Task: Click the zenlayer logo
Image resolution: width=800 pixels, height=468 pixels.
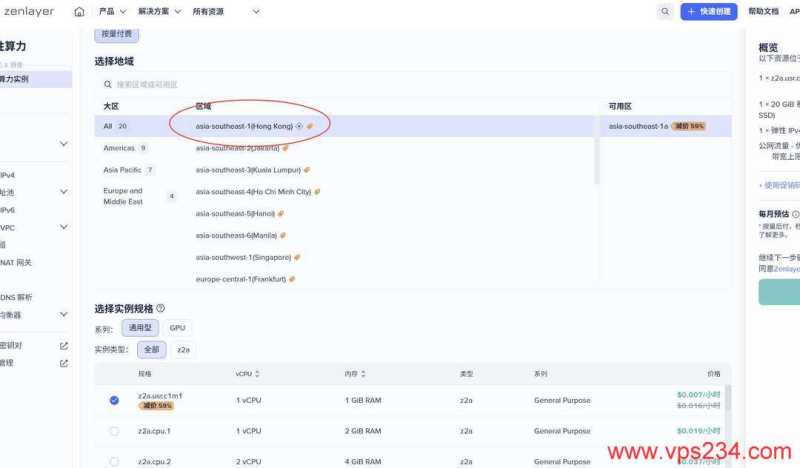Action: click(28, 11)
